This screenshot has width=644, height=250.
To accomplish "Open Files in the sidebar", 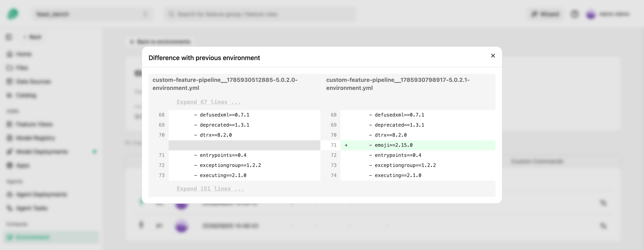I will pos(22,68).
